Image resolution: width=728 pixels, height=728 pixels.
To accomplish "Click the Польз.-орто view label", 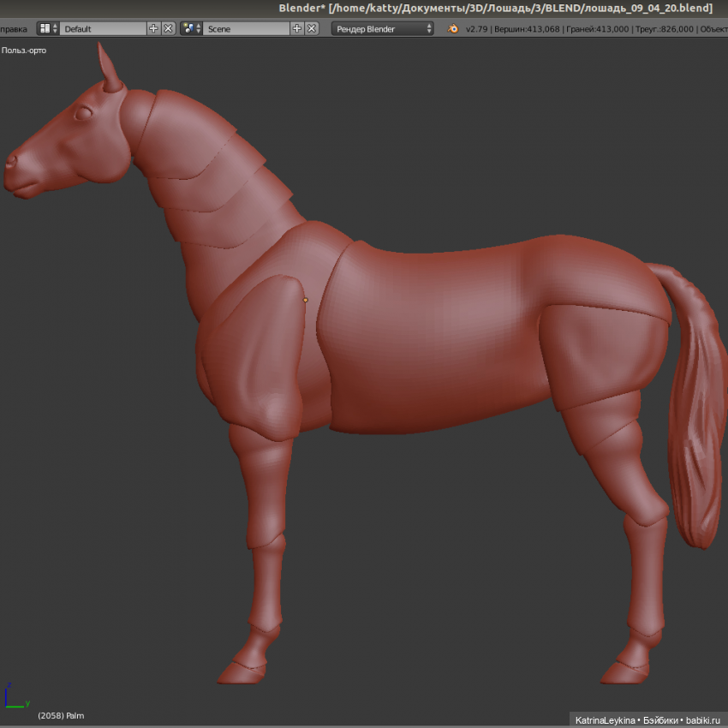I will tap(24, 51).
